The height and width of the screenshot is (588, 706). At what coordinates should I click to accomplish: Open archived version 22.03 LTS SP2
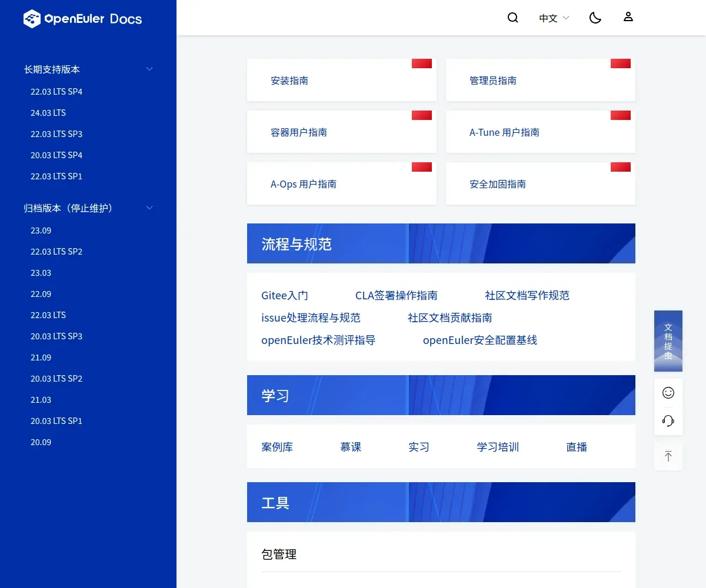pyautogui.click(x=56, y=252)
